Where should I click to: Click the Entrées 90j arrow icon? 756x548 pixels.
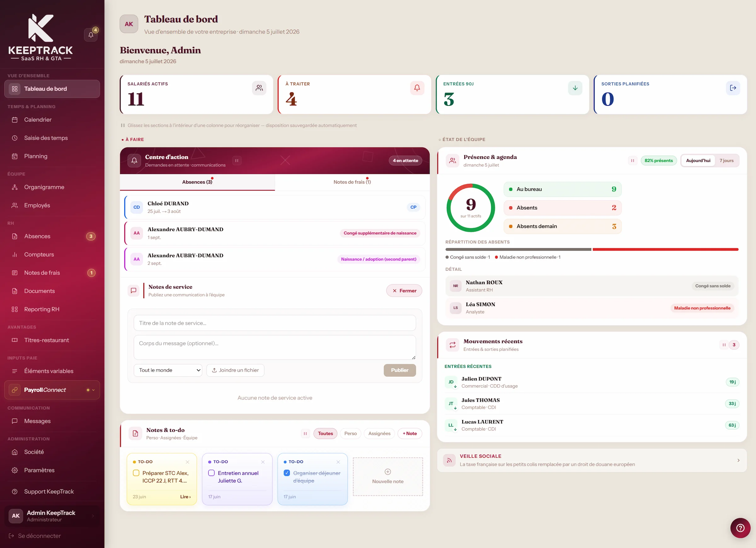[575, 88]
